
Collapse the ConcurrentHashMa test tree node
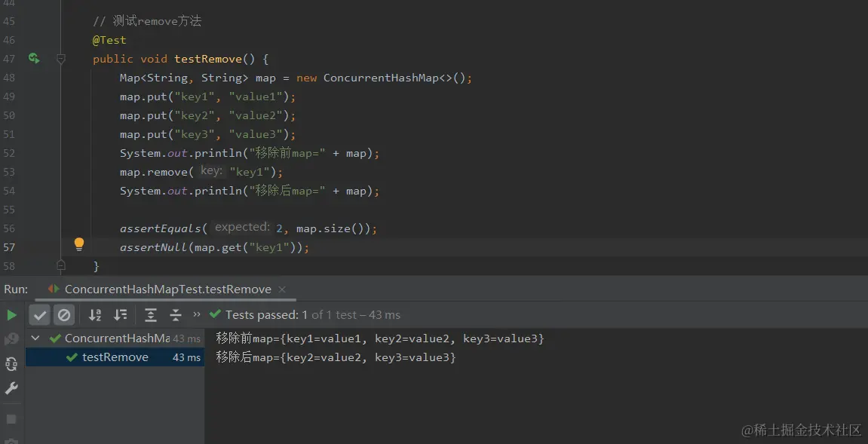pyautogui.click(x=35, y=338)
